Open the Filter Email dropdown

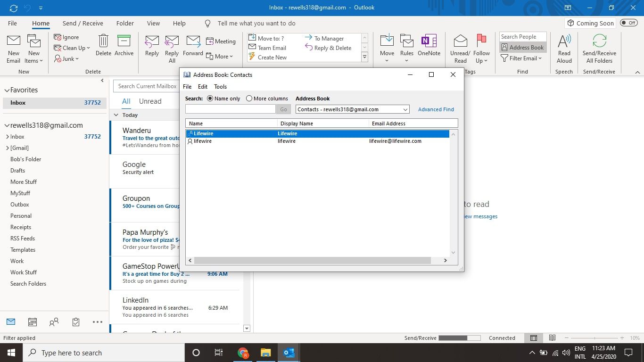tap(521, 58)
